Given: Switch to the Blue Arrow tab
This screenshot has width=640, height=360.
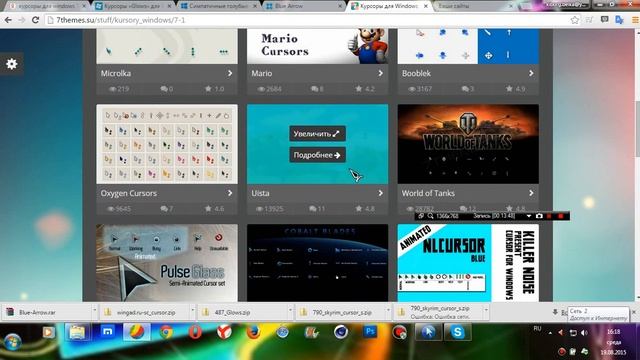Looking at the screenshot, I should click(x=304, y=6).
